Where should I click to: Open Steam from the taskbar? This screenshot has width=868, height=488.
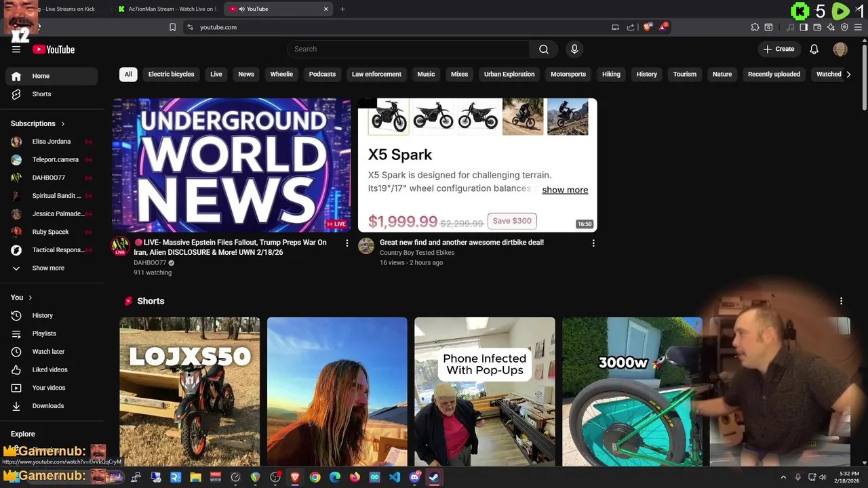click(434, 477)
